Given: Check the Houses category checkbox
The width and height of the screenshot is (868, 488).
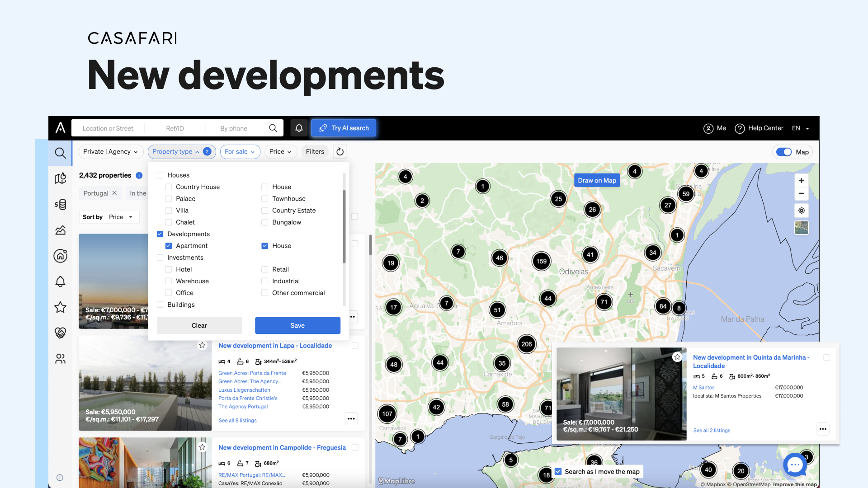Looking at the screenshot, I should pyautogui.click(x=160, y=175).
